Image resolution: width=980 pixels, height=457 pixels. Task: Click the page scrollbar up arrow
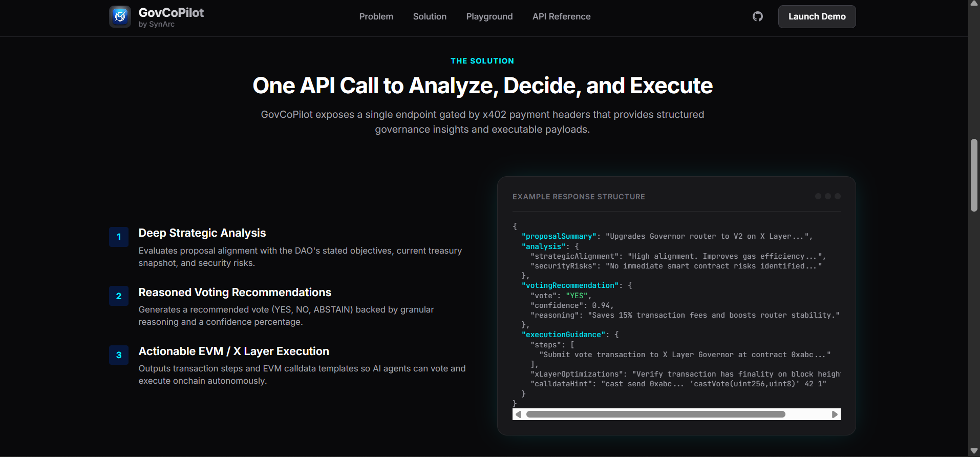pyautogui.click(x=974, y=4)
